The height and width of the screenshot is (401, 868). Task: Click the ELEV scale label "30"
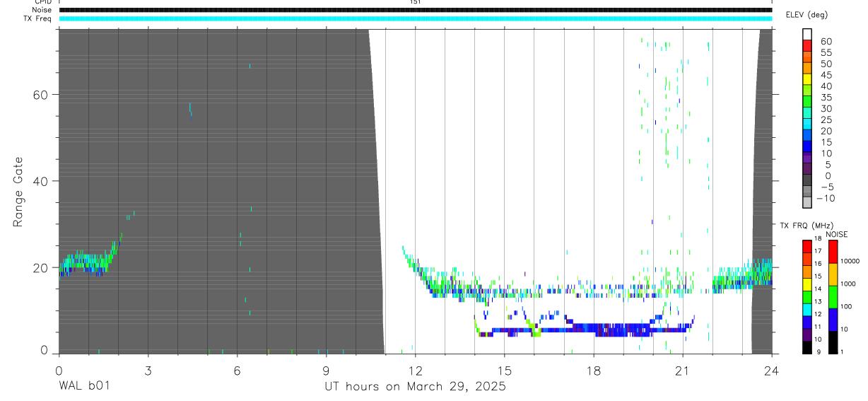coord(826,108)
